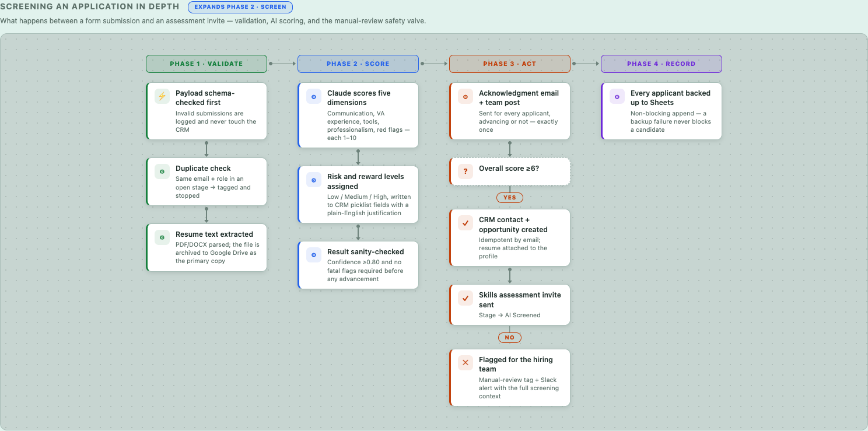The width and height of the screenshot is (868, 431).
Task: Select the Phase 1 · Validate header
Action: pyautogui.click(x=206, y=64)
